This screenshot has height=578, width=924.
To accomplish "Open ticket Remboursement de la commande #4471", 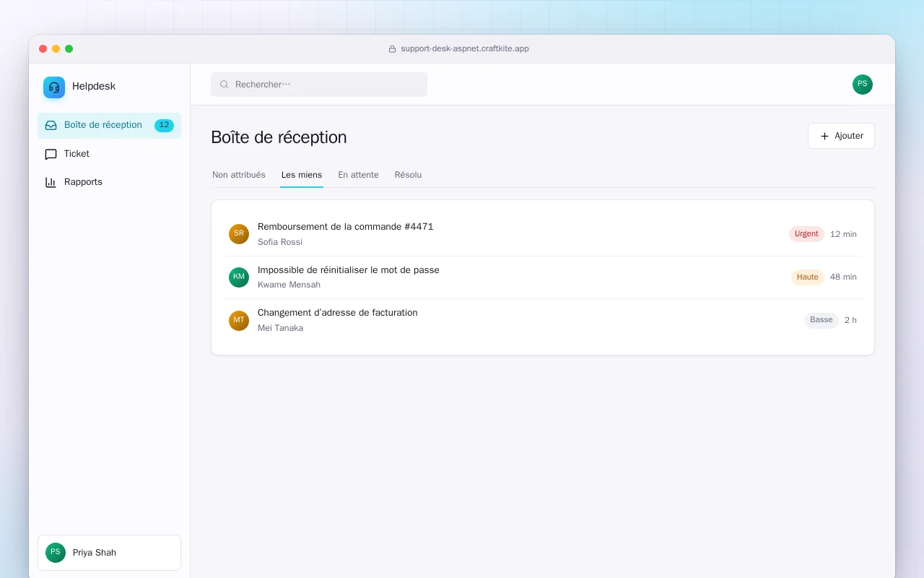I will [543, 234].
